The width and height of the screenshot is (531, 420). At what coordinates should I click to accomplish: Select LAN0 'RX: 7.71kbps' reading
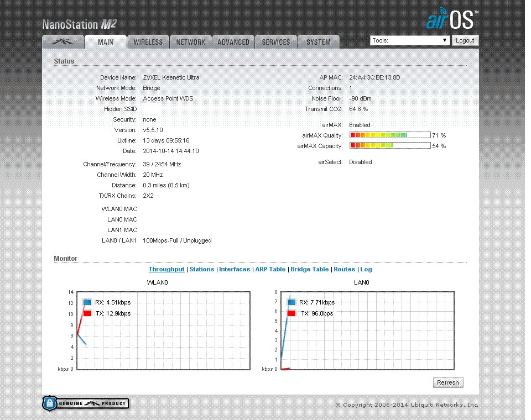[317, 302]
